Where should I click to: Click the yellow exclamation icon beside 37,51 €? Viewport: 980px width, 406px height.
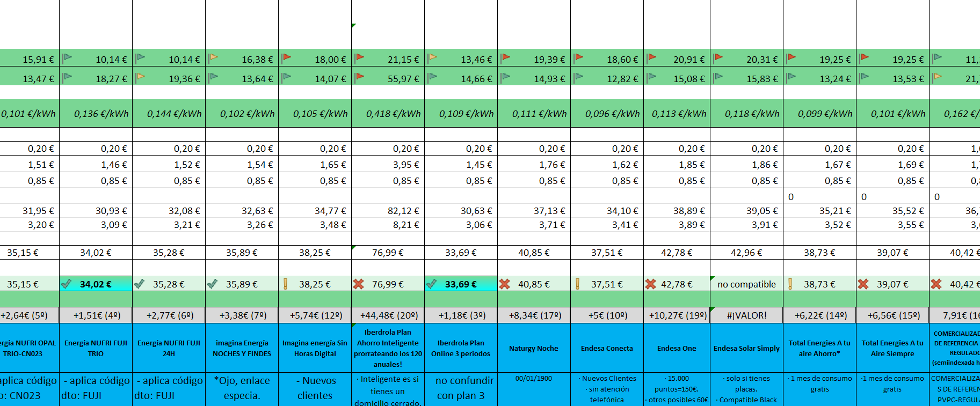coord(578,284)
